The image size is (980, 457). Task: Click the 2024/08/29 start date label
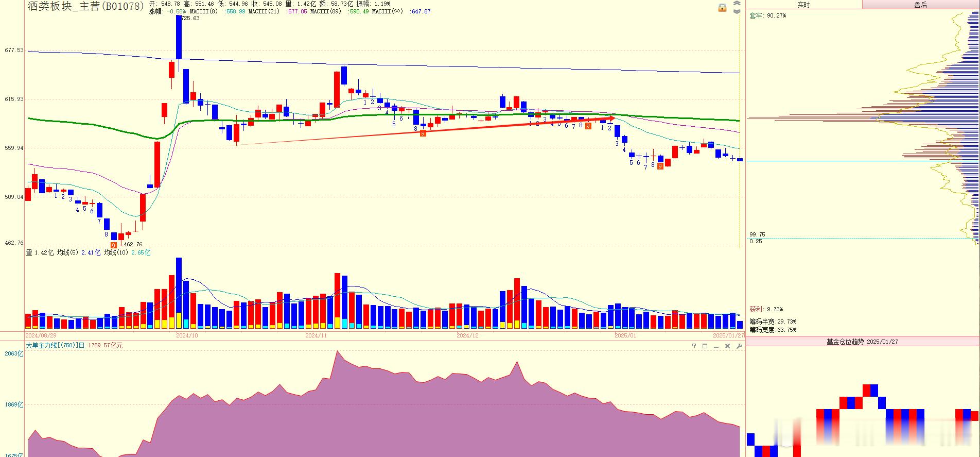click(x=41, y=335)
